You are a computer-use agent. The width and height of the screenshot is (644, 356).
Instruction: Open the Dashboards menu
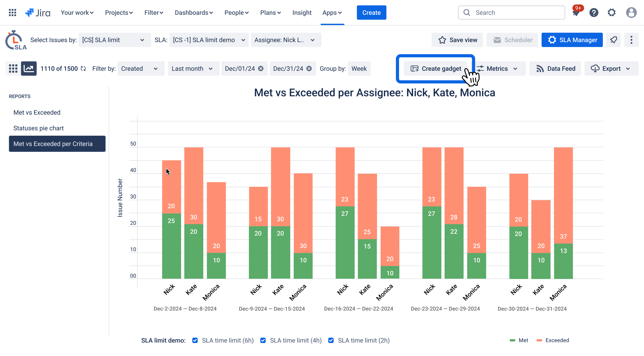click(194, 13)
